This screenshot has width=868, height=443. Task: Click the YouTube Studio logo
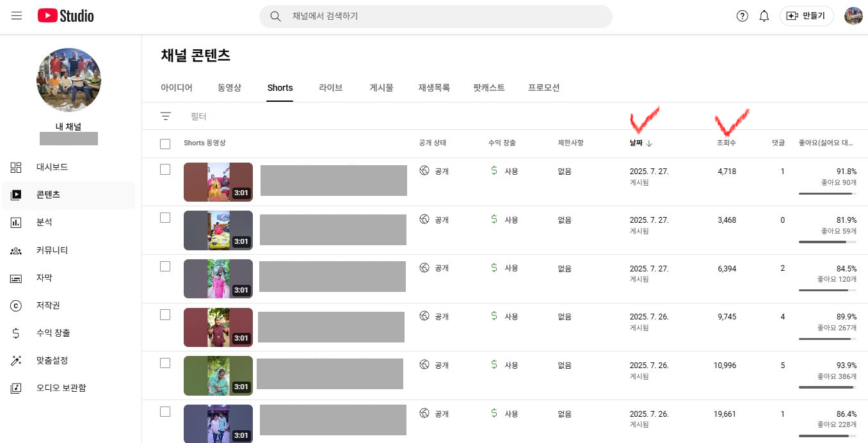66,16
